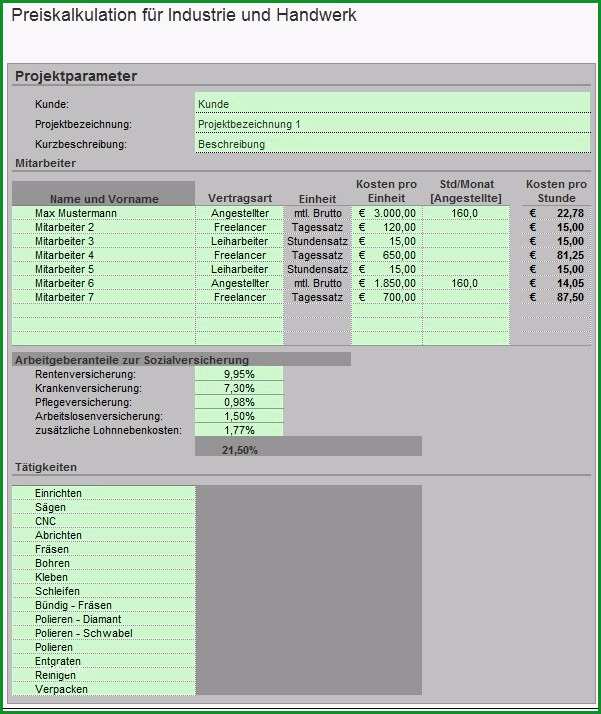601x714 pixels.
Task: Click the 87,50 hourly cost cell
Action: click(x=556, y=297)
